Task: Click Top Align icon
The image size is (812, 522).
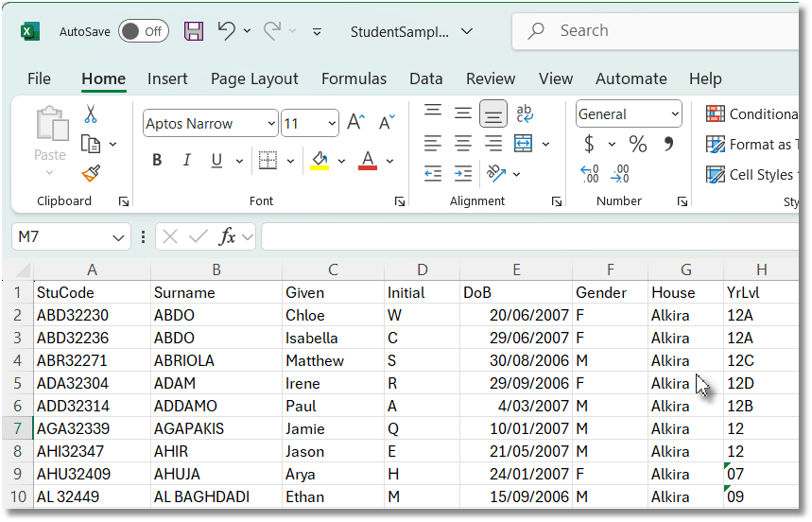Action: point(433,111)
